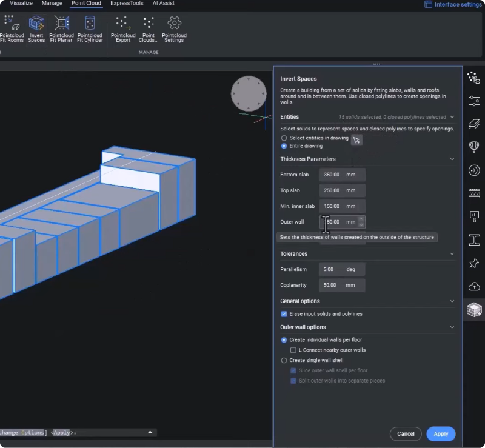Click the hot air balloon sidebar icon
The height and width of the screenshot is (448, 485).
pos(474,147)
